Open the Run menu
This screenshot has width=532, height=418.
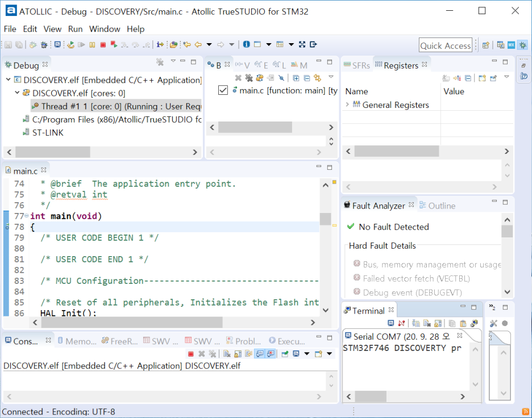pyautogui.click(x=76, y=29)
